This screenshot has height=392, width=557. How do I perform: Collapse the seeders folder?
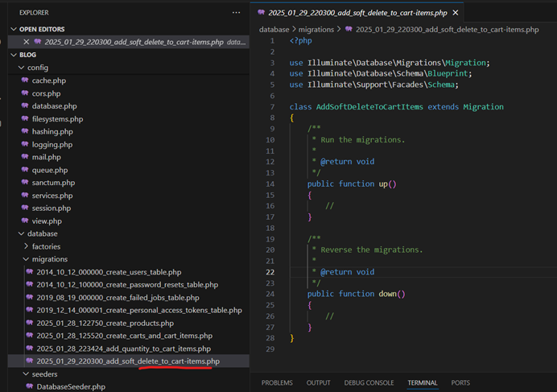coord(26,373)
